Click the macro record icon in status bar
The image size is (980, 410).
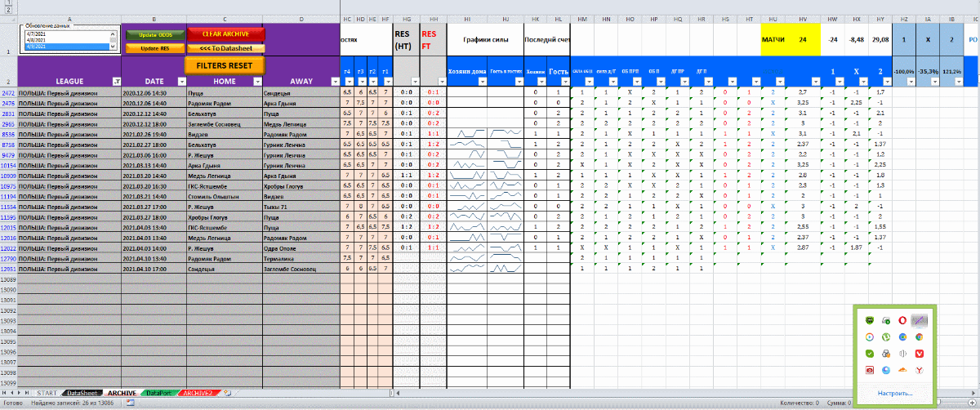point(131,403)
